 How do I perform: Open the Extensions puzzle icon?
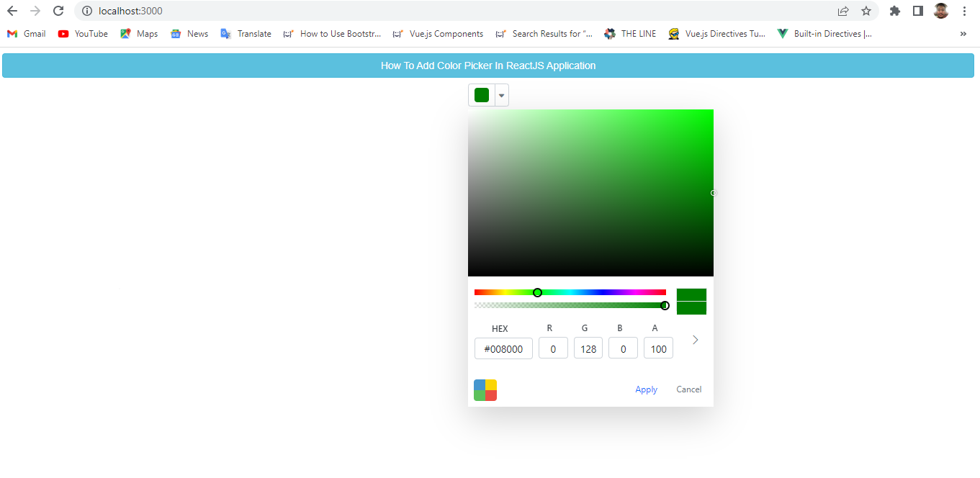click(895, 11)
